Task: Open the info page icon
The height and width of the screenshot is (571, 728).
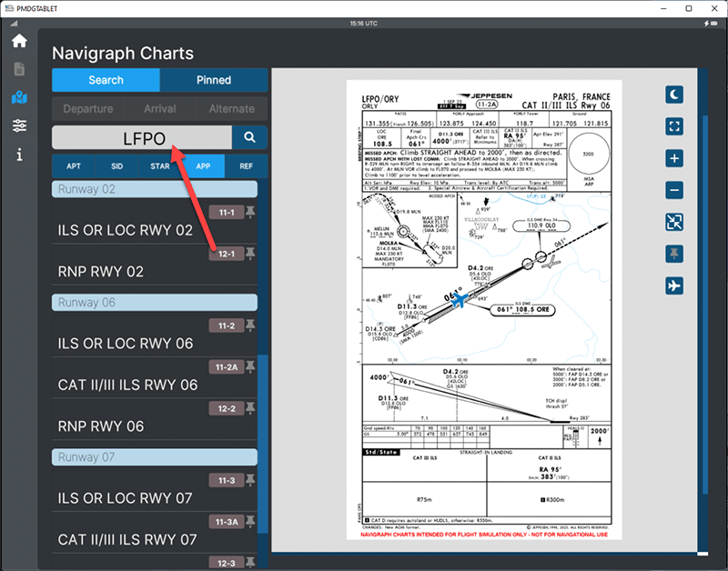Action: pos(19,155)
